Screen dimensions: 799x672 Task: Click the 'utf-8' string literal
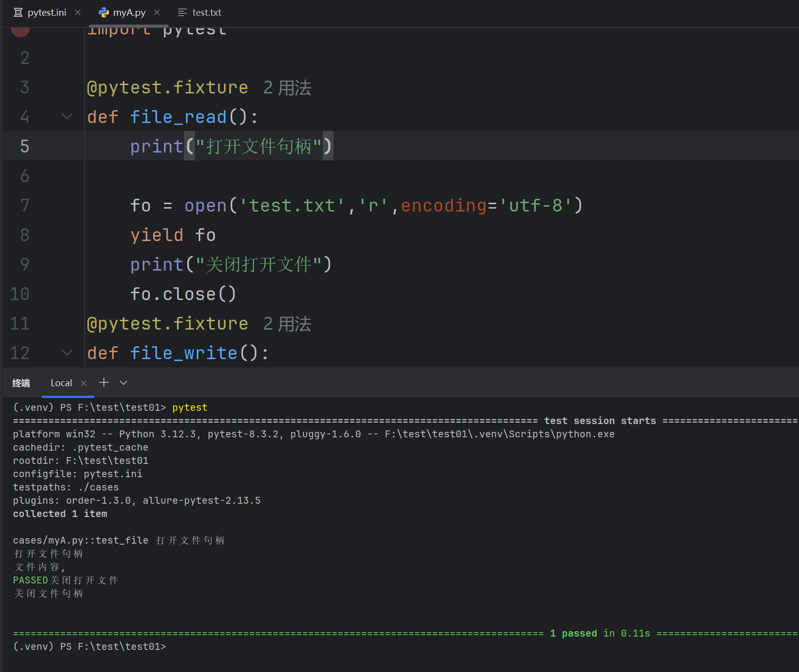click(535, 206)
